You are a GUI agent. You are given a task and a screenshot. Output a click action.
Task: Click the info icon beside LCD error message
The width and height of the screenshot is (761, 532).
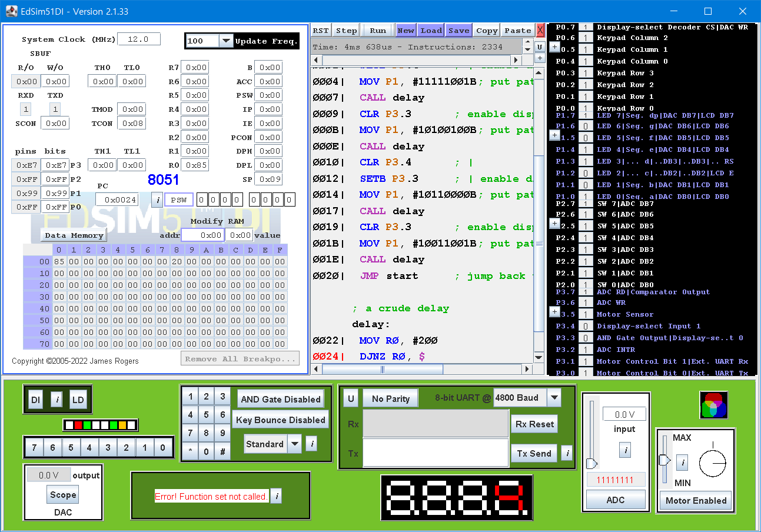click(x=277, y=496)
